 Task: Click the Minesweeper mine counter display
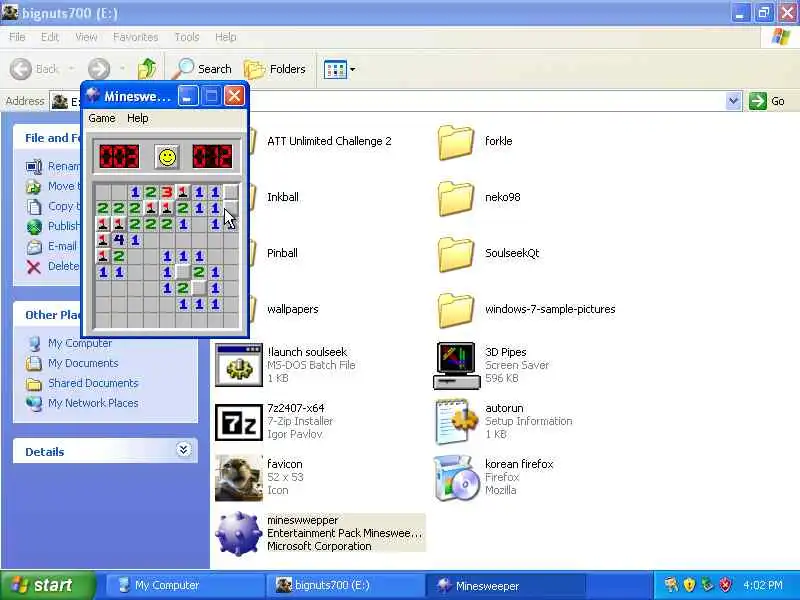click(119, 157)
